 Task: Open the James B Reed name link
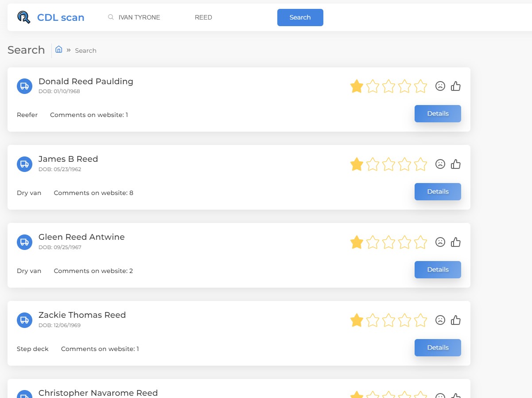[x=68, y=159]
